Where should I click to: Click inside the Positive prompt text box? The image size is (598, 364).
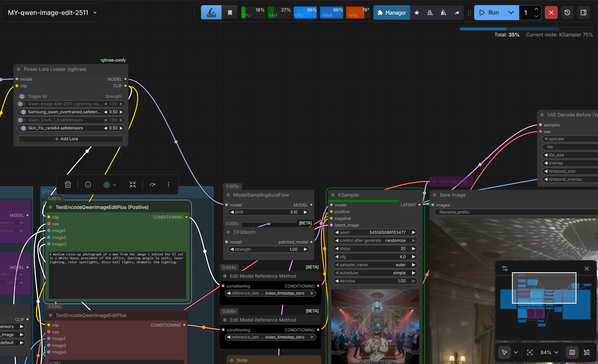tap(117, 275)
